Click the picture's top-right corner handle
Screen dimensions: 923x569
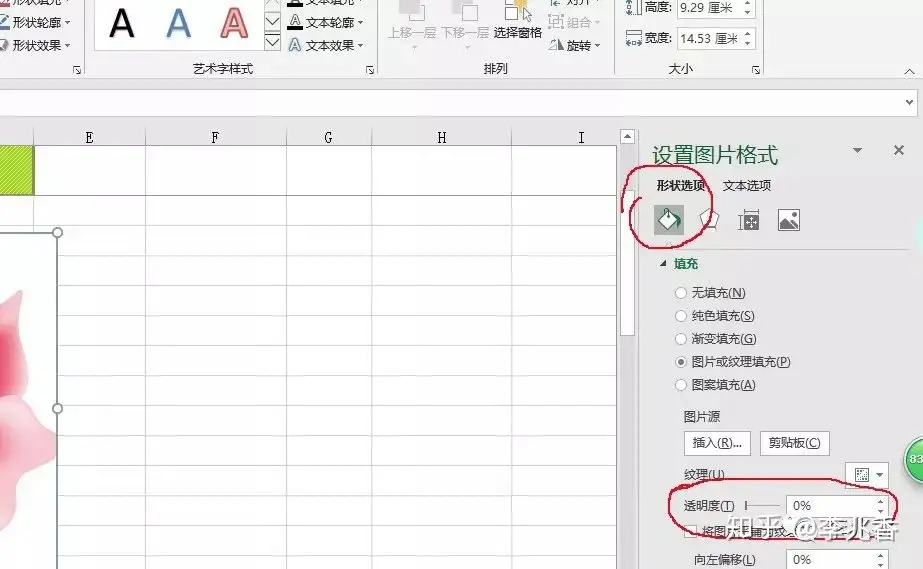click(x=57, y=232)
